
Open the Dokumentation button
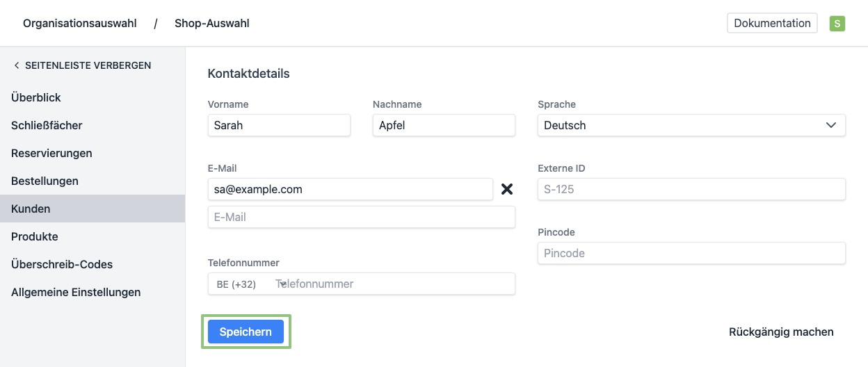[772, 23]
